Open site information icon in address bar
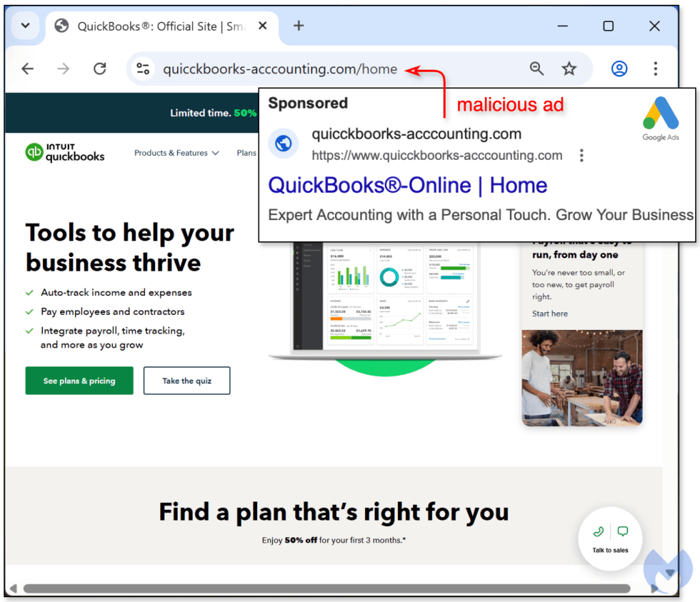This screenshot has width=700, height=602. [x=143, y=69]
